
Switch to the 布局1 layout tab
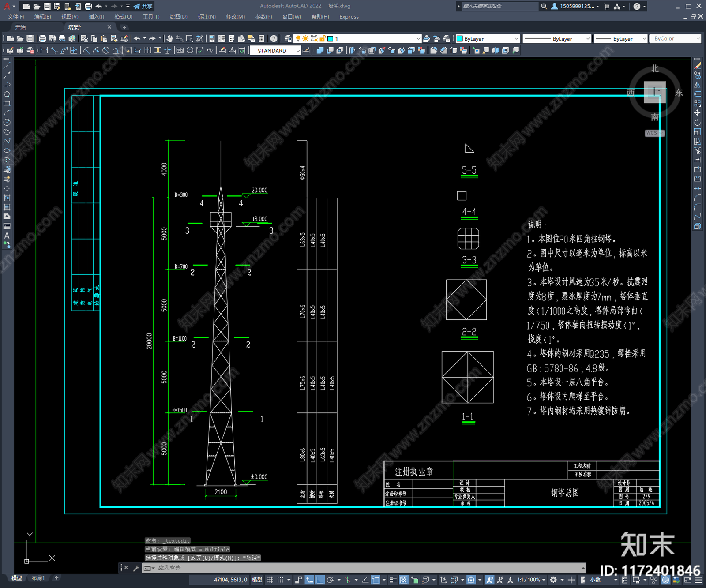(x=38, y=578)
